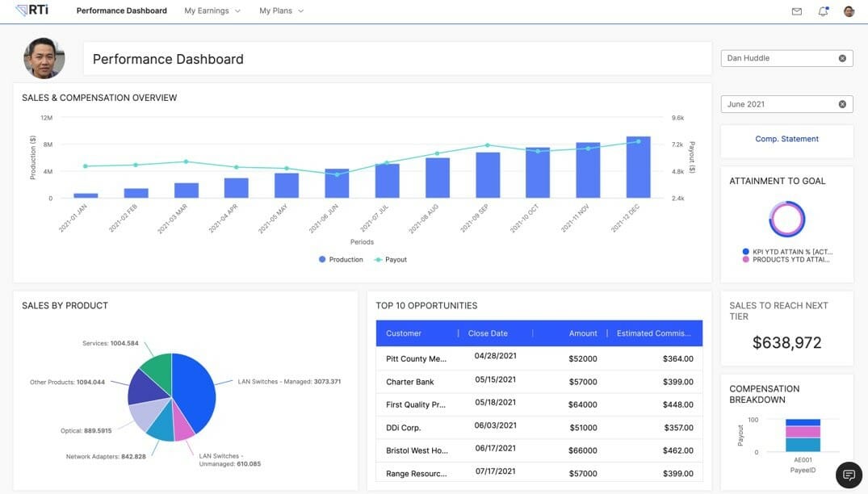868x494 pixels.
Task: Switch to the Performance Dashboard tab
Action: point(121,11)
